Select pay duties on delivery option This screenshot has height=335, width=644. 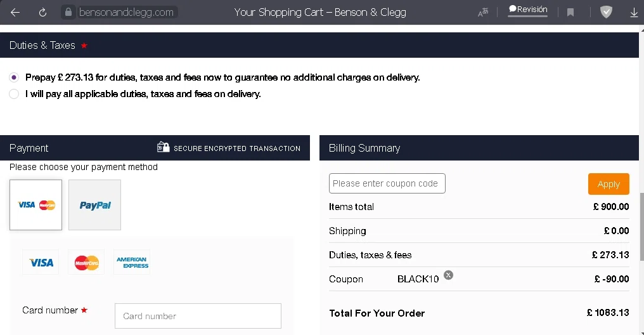[x=14, y=94]
